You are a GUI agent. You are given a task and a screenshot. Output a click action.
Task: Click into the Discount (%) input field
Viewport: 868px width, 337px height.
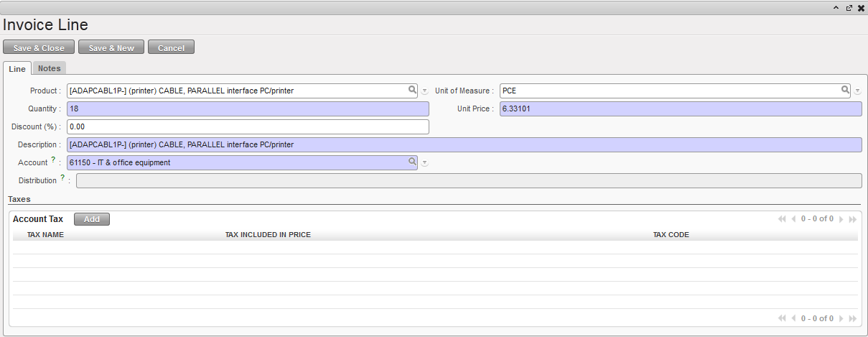click(x=248, y=126)
